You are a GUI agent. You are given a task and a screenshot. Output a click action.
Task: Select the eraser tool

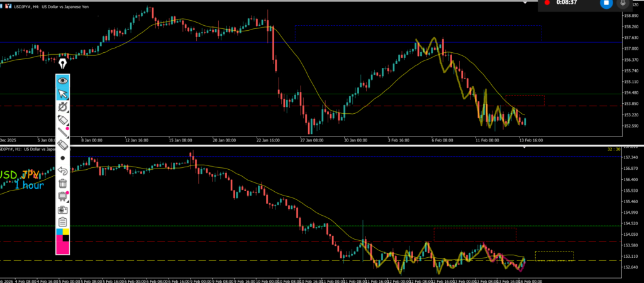[63, 145]
